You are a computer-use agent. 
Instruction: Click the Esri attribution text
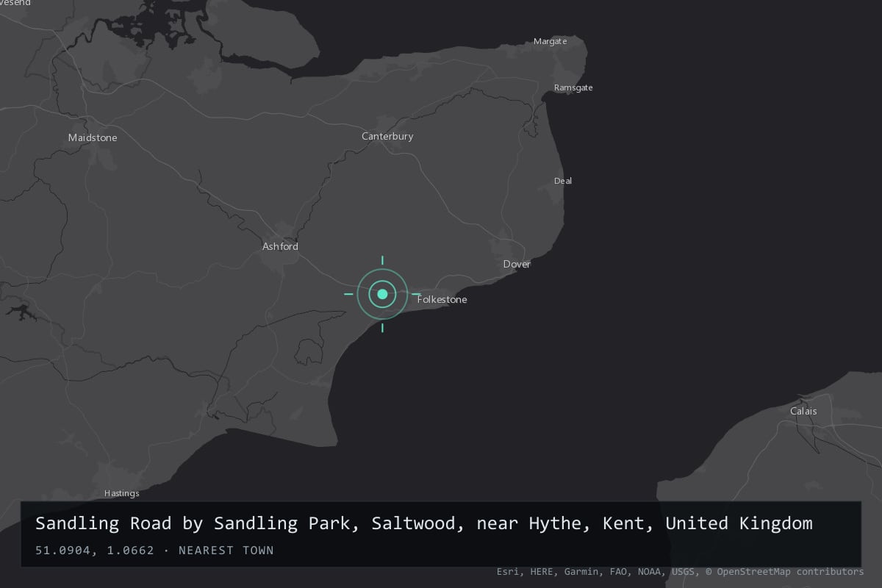pyautogui.click(x=509, y=571)
